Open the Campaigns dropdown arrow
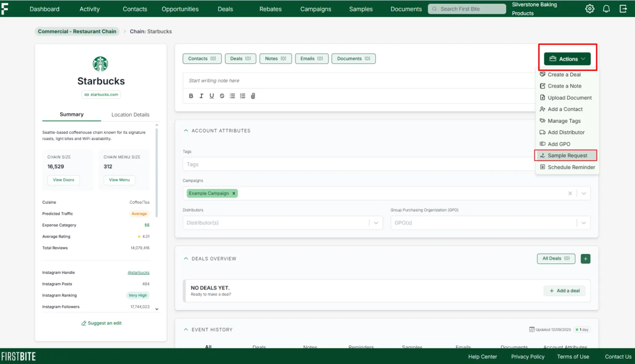The width and height of the screenshot is (635, 364). 584,193
